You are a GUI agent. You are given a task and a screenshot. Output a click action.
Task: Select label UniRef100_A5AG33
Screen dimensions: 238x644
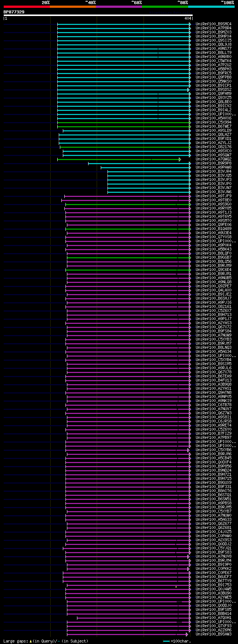pos(213,520)
